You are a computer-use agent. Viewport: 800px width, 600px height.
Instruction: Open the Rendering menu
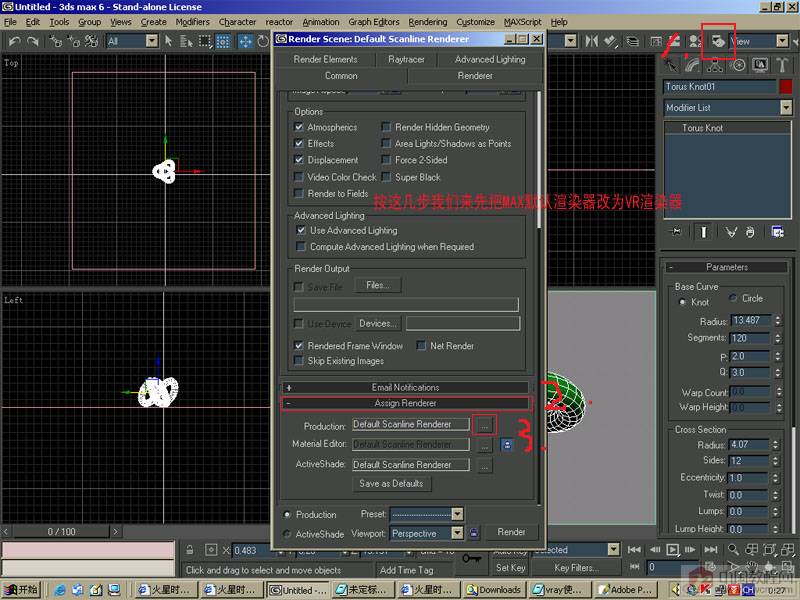pyautogui.click(x=428, y=22)
